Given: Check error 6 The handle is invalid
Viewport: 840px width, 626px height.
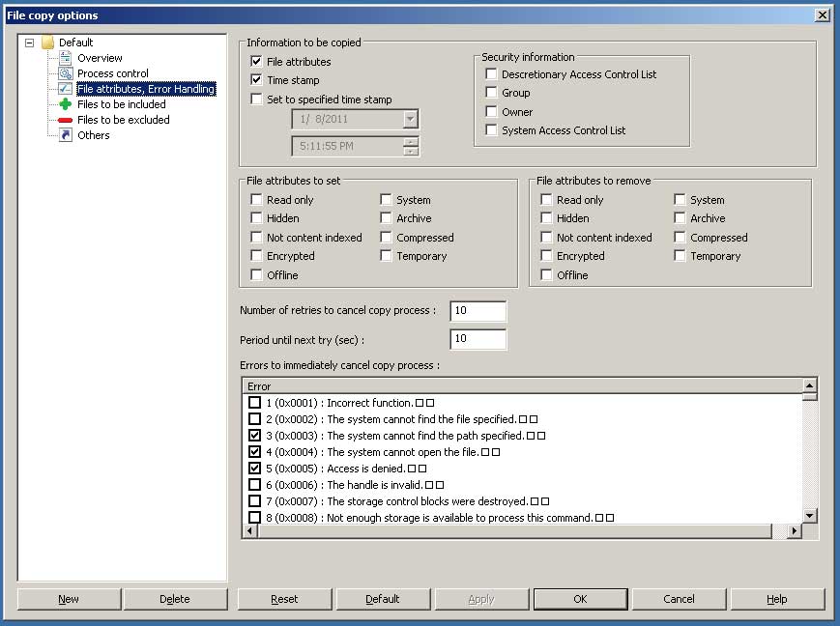Looking at the screenshot, I should pos(254,484).
